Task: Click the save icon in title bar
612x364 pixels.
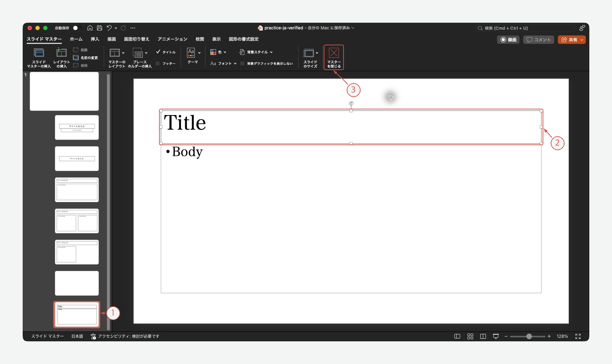Action: [100, 28]
